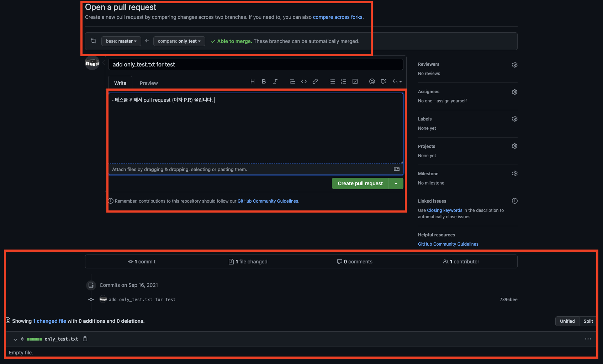Switch to the Write tab

click(x=120, y=83)
